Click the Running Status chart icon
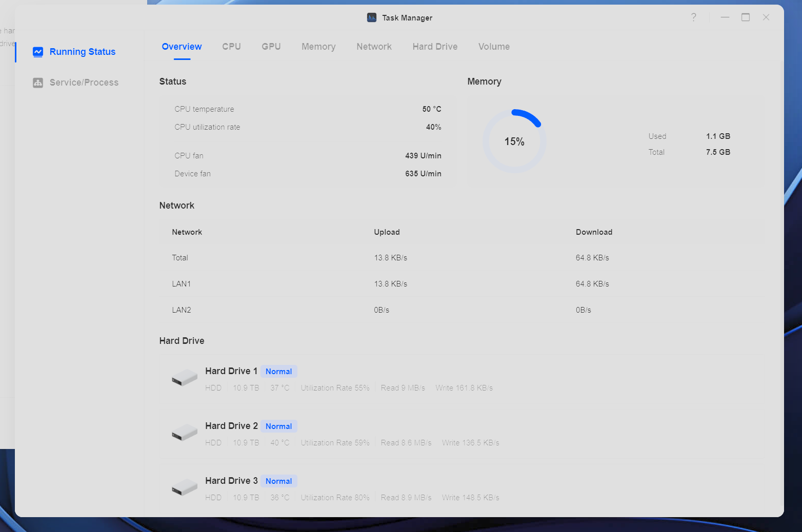 pyautogui.click(x=38, y=52)
